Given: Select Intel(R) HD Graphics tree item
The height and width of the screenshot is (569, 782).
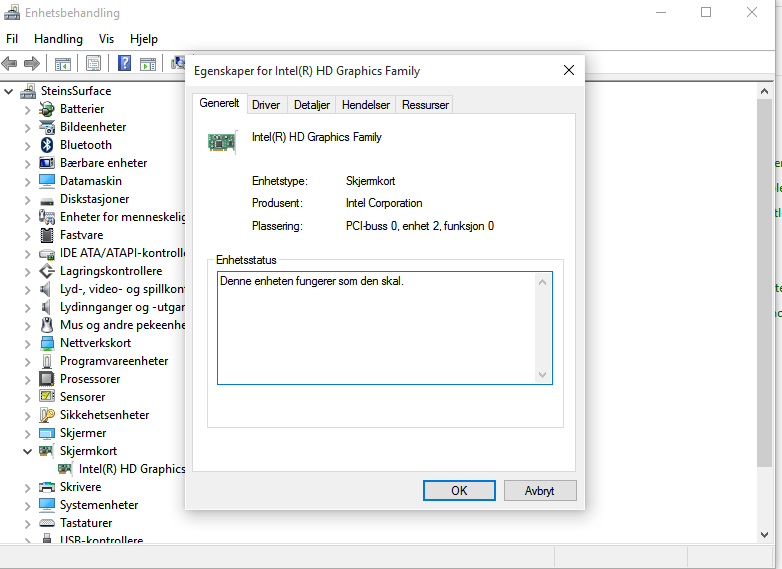Looking at the screenshot, I should [x=132, y=469].
